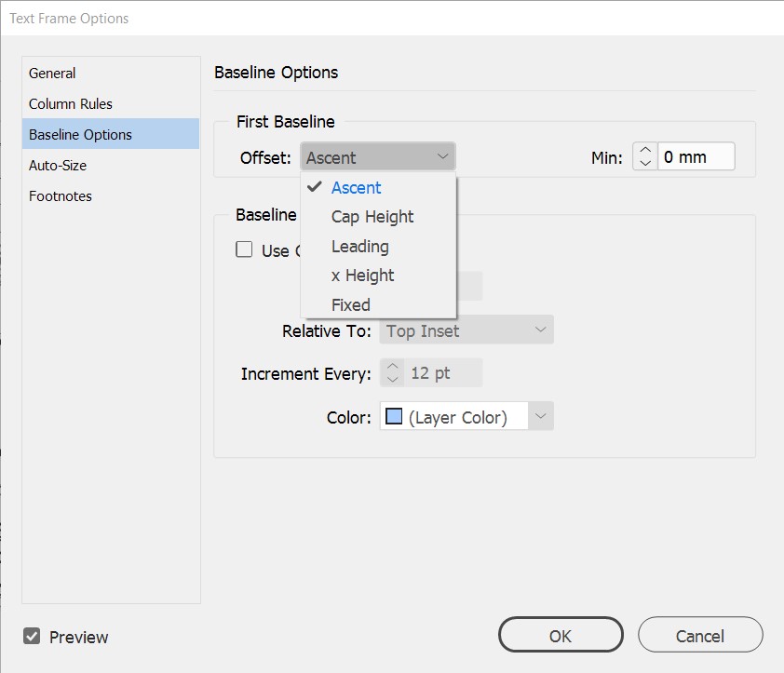
Task: Choose Ascent from the Offset list
Action: (x=356, y=188)
